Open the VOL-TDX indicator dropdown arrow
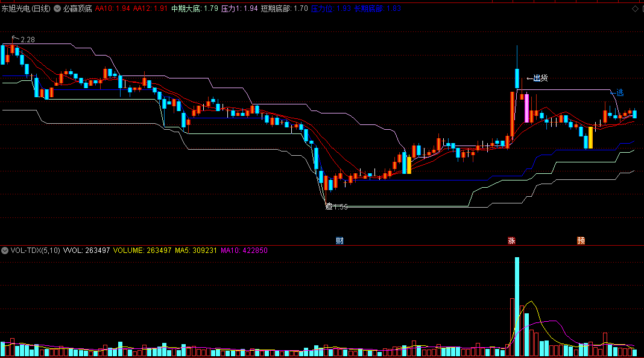 pyautogui.click(x=5, y=251)
